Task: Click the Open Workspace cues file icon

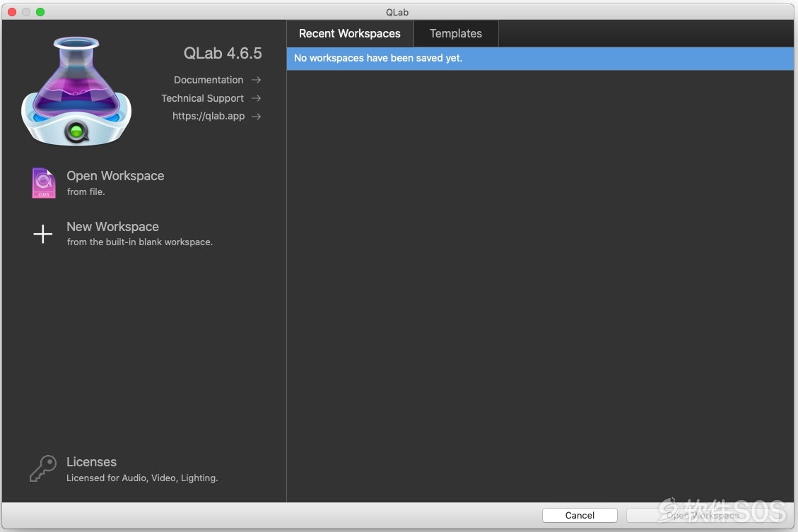Action: pos(44,183)
